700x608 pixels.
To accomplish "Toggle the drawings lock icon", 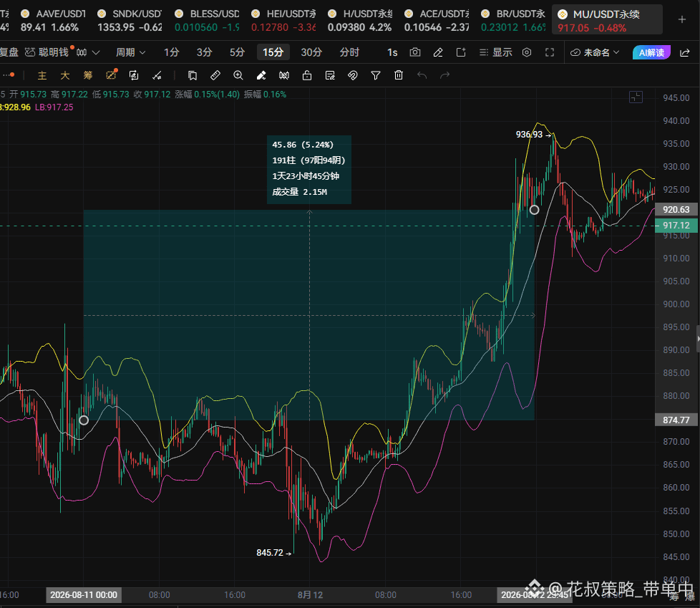I will (307, 75).
